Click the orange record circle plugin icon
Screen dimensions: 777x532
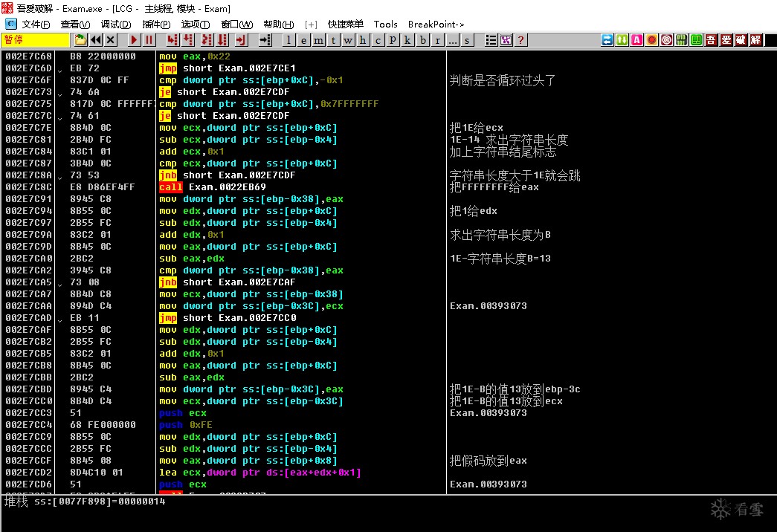click(x=651, y=40)
